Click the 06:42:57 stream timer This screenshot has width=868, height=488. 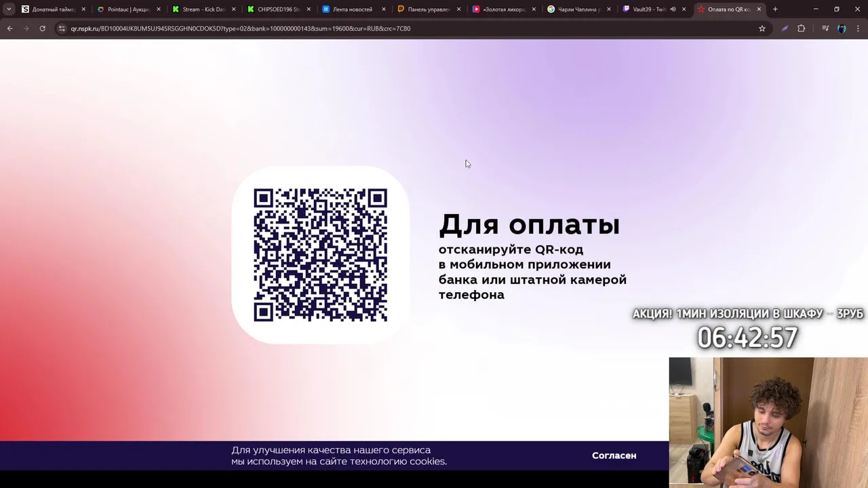click(x=747, y=338)
